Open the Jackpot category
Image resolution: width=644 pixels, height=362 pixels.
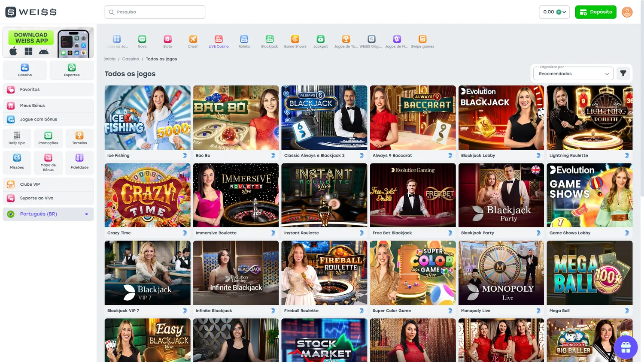point(320,41)
